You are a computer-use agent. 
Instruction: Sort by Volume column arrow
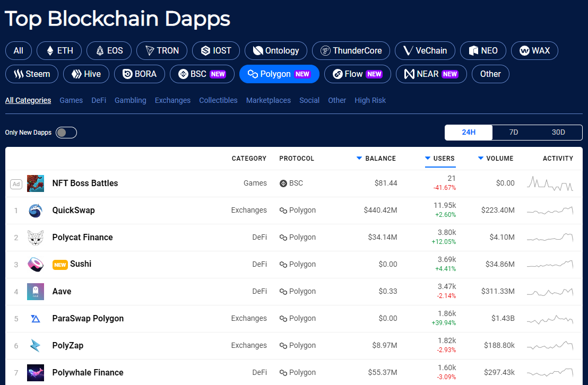pyautogui.click(x=480, y=158)
